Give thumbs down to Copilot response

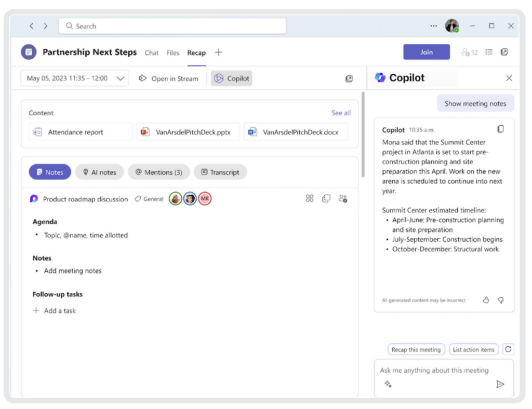pos(500,300)
